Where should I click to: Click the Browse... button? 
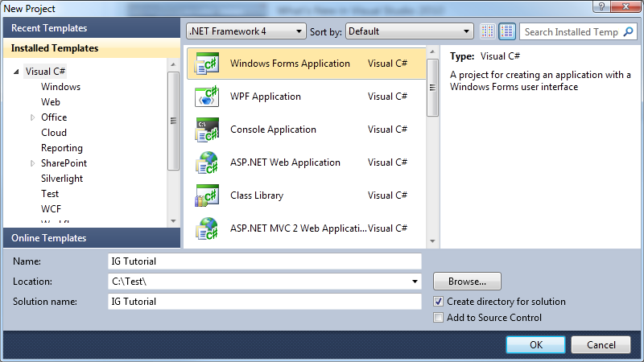coord(467,282)
